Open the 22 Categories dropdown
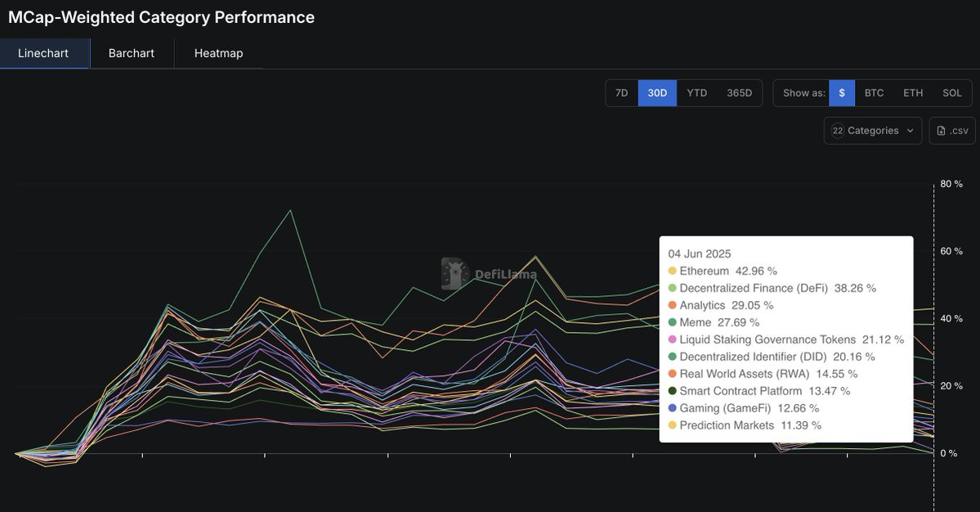The height and width of the screenshot is (512, 980). coord(872,131)
